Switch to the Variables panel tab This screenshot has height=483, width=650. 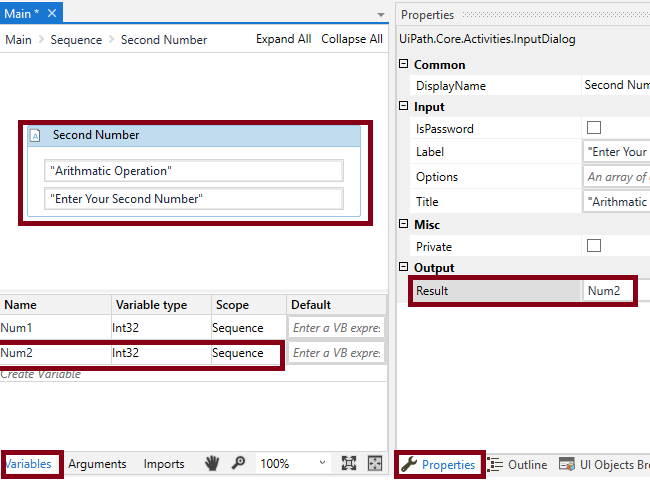(x=28, y=464)
